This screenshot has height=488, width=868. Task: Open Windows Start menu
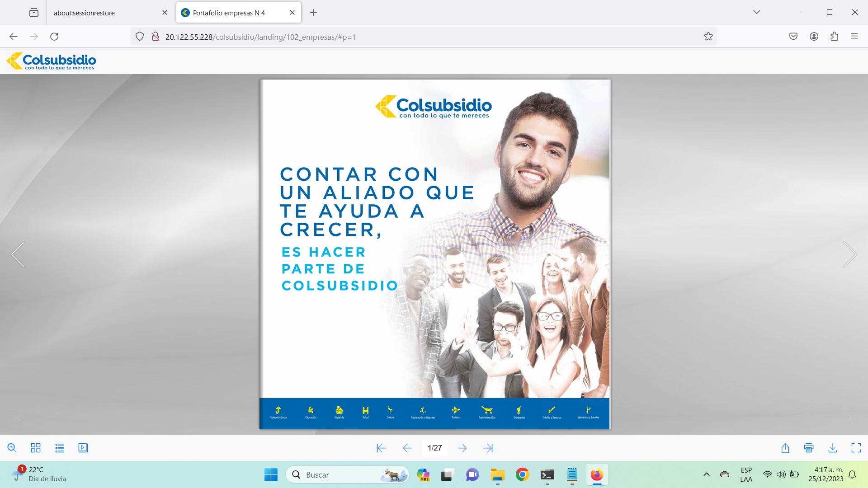click(271, 475)
